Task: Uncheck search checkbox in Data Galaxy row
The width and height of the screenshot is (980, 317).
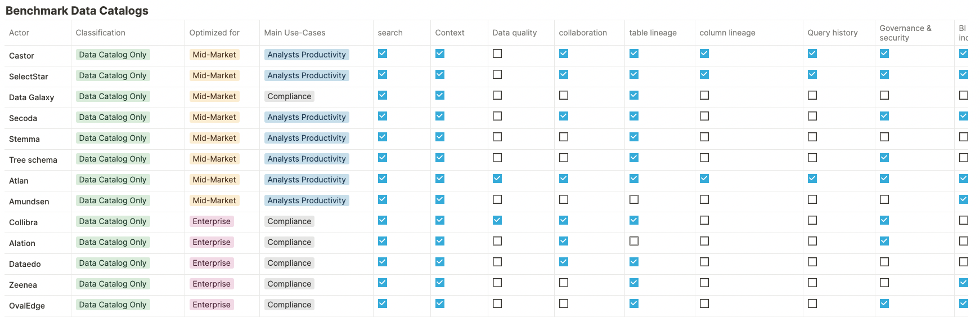Action: 383,96
